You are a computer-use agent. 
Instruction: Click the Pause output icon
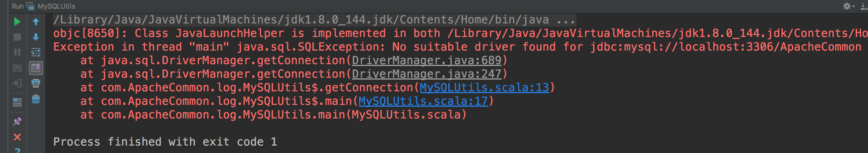(17, 52)
